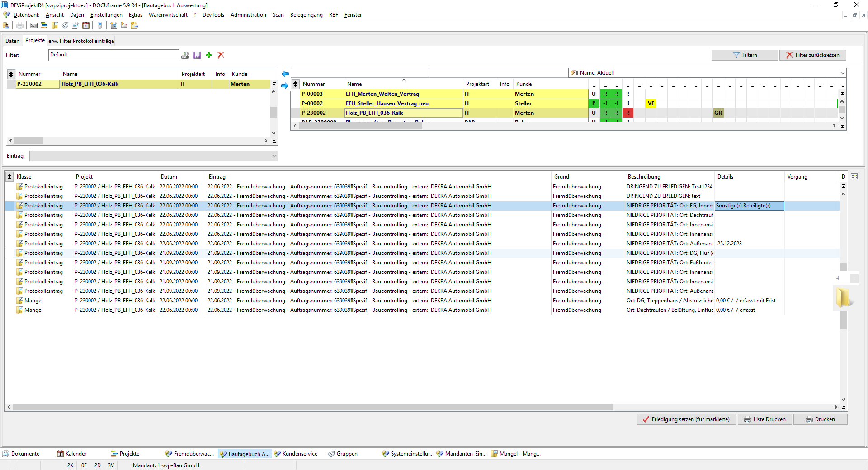Click the green P cell in P-00002 row
This screenshot has width=868, height=470.
pos(594,103)
